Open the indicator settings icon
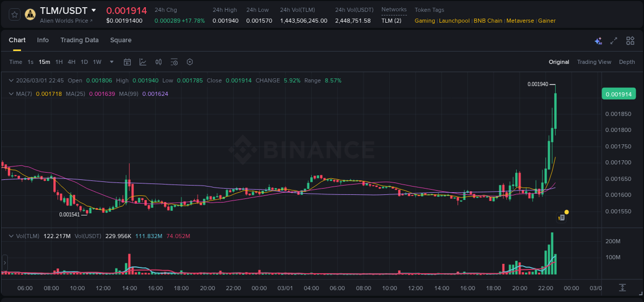Screen dimensions: 644x302 [x=174, y=62]
